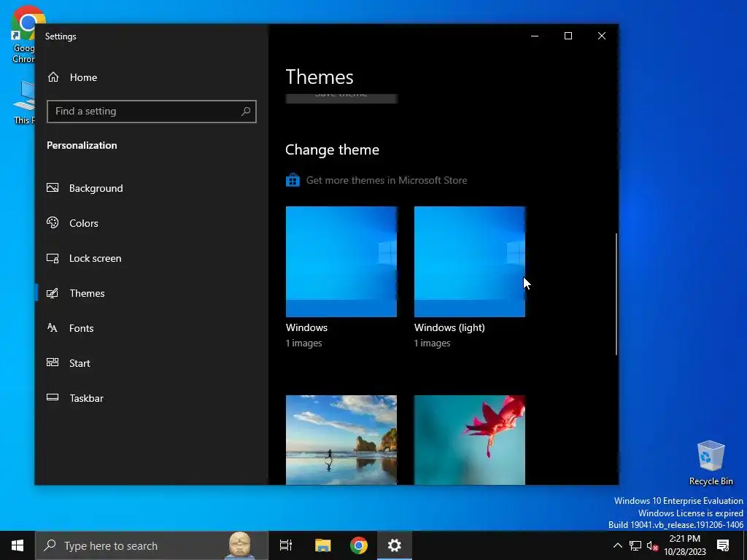
Task: Click the Change theme heading
Action: click(x=332, y=149)
